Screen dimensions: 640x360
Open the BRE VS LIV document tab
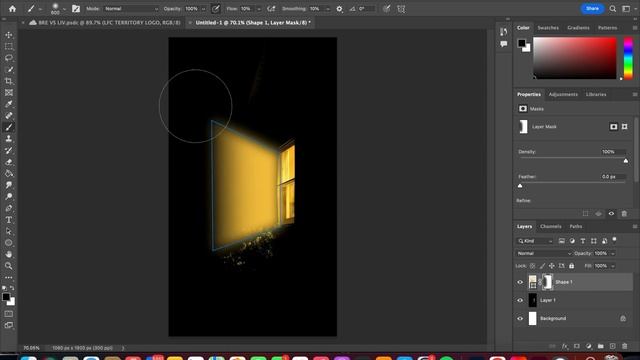[x=105, y=23]
